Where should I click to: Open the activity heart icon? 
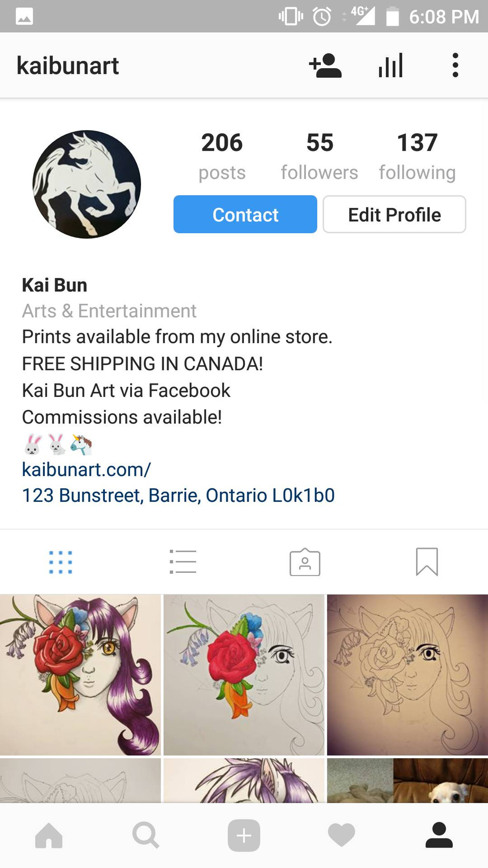[x=342, y=836]
